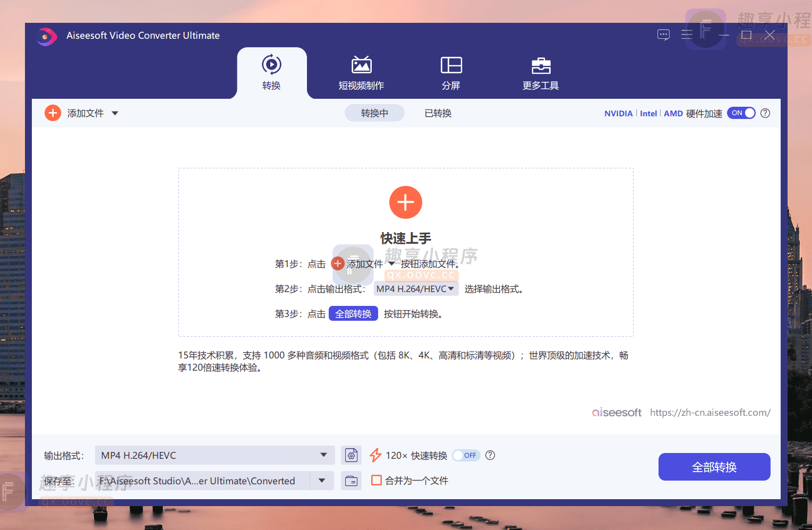Click the 快速上手 heading
The height and width of the screenshot is (530, 812).
point(406,238)
